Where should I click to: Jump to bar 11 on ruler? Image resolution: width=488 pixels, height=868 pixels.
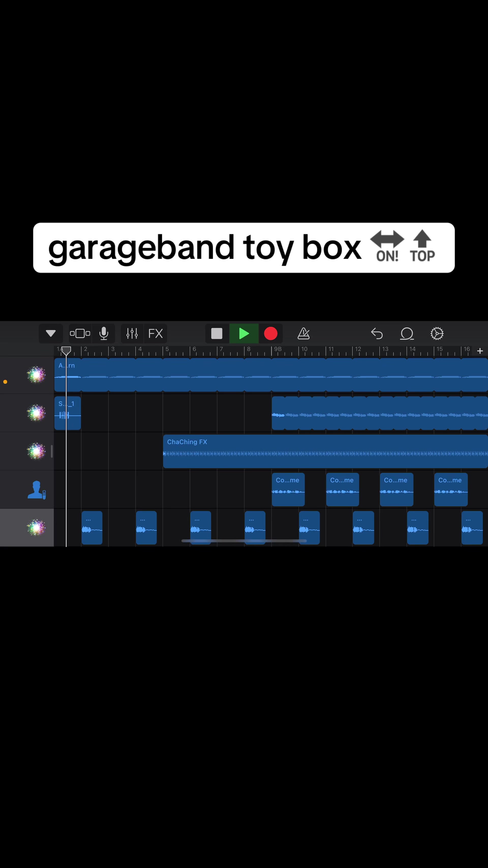click(x=331, y=349)
